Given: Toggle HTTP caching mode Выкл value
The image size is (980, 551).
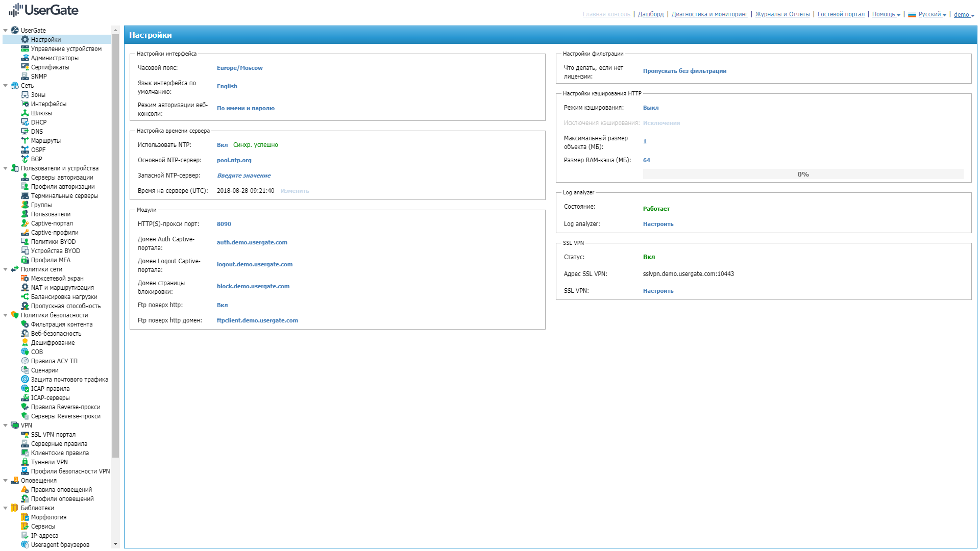Looking at the screenshot, I should pyautogui.click(x=650, y=108).
